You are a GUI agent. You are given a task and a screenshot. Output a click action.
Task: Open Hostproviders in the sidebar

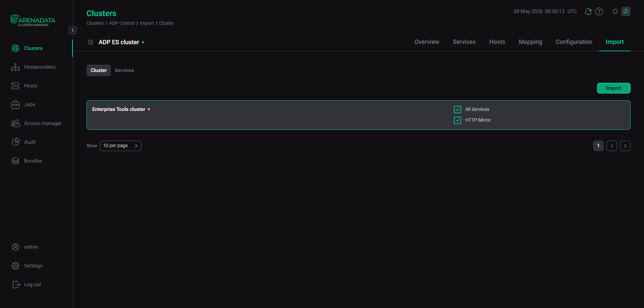(40, 67)
